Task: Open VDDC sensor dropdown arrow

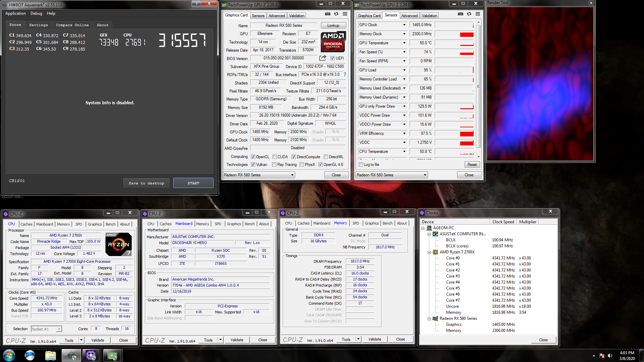Action: pyautogui.click(x=404, y=142)
